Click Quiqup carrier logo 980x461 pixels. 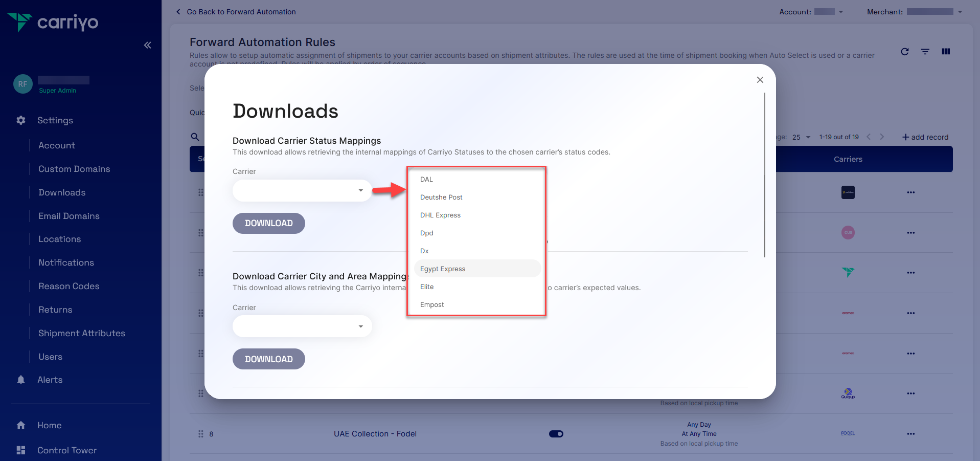pos(848,393)
